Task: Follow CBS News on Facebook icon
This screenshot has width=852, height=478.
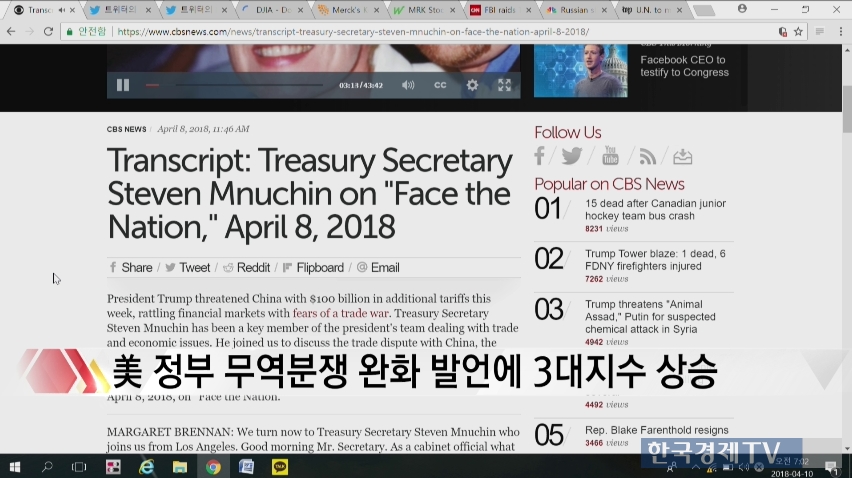Action: tap(540, 156)
